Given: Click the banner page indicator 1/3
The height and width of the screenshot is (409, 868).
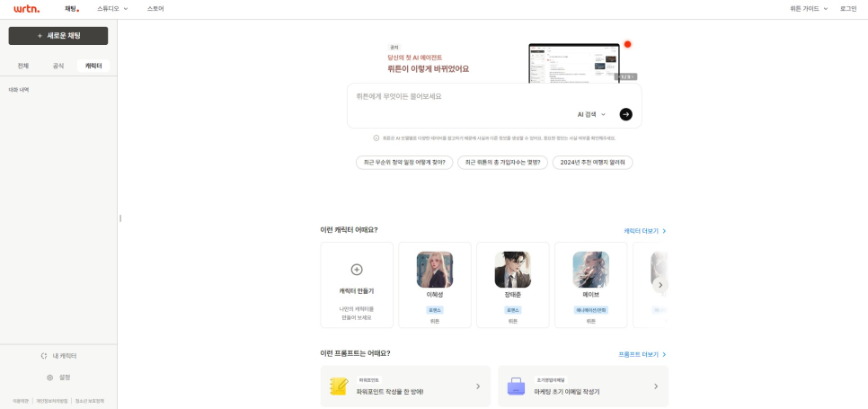Looking at the screenshot, I should click(626, 77).
